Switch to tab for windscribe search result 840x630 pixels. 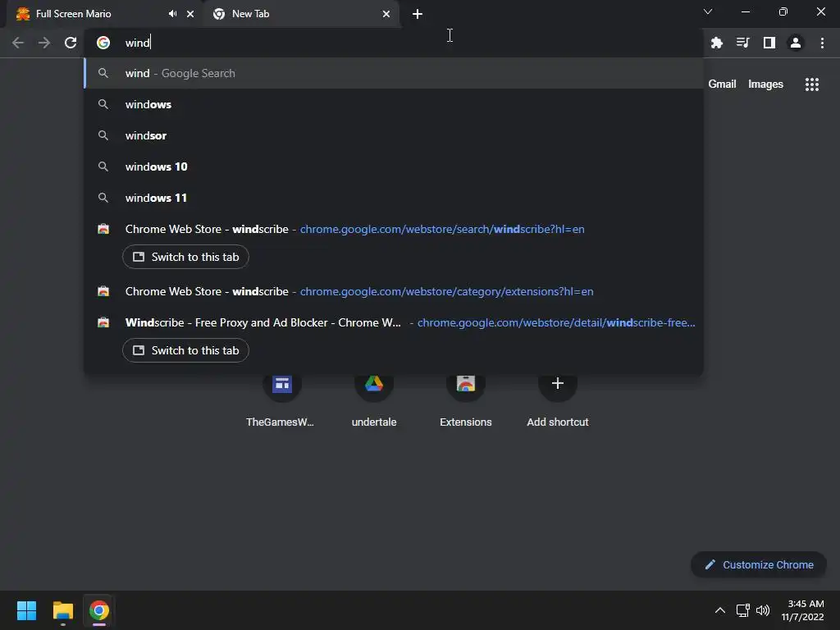pyautogui.click(x=185, y=257)
